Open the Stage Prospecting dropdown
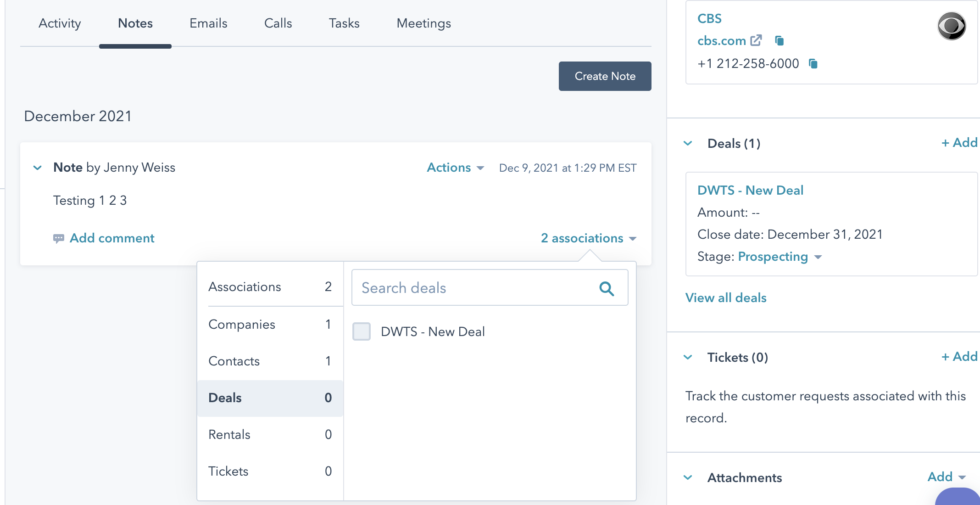The height and width of the screenshot is (505, 980). pos(819,258)
